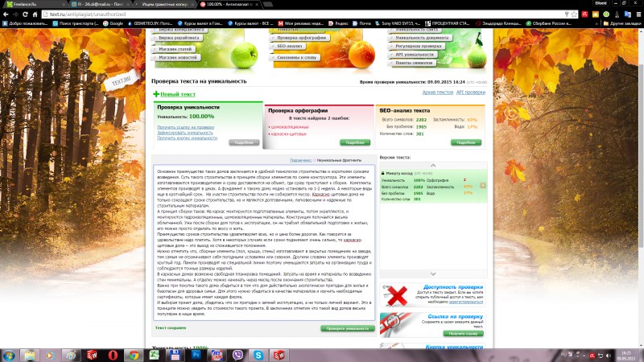Switch to Google Chrome in the taskbar

(134, 355)
